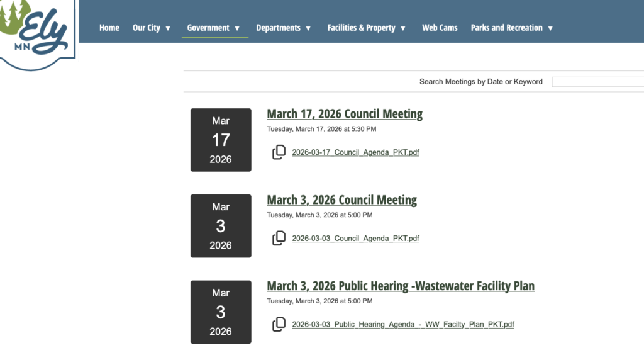The image size is (644, 360).
Task: Open the Wastewater Facility Plan Public Hearing link
Action: 401,286
